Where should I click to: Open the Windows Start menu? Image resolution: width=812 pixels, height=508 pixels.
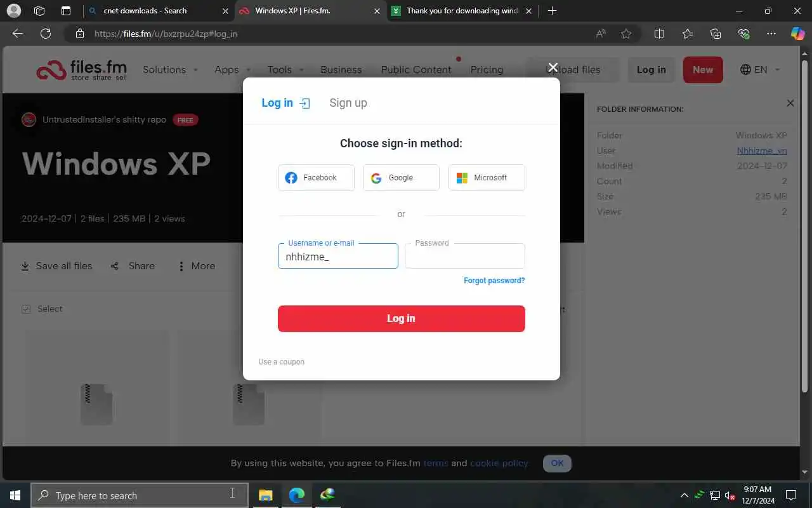click(15, 495)
